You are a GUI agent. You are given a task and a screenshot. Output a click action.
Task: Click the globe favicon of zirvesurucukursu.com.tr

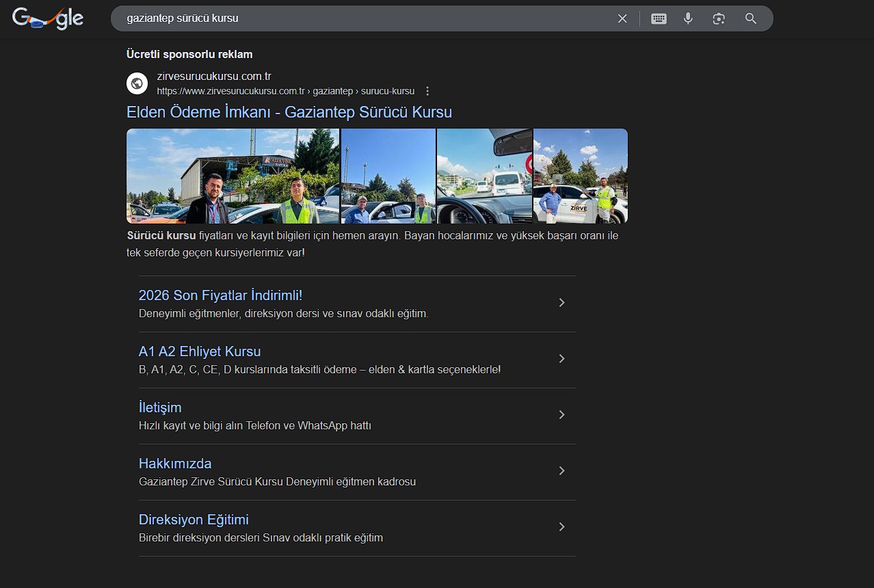point(137,83)
